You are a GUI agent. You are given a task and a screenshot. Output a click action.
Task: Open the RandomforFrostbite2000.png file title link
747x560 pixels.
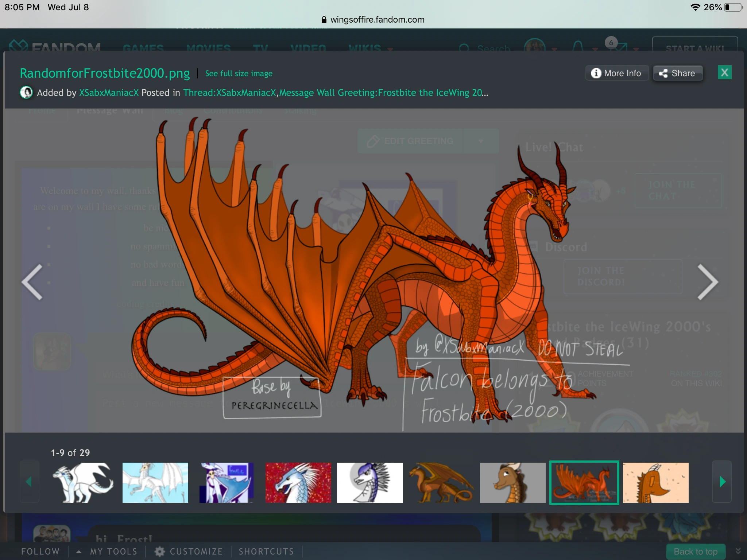(105, 73)
